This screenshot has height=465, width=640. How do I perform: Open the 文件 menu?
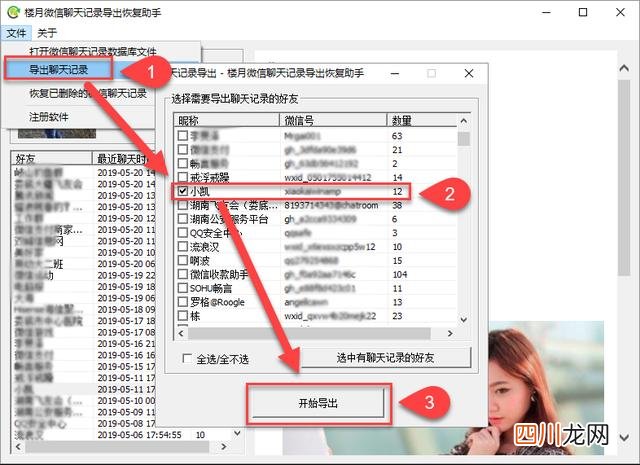[16, 33]
